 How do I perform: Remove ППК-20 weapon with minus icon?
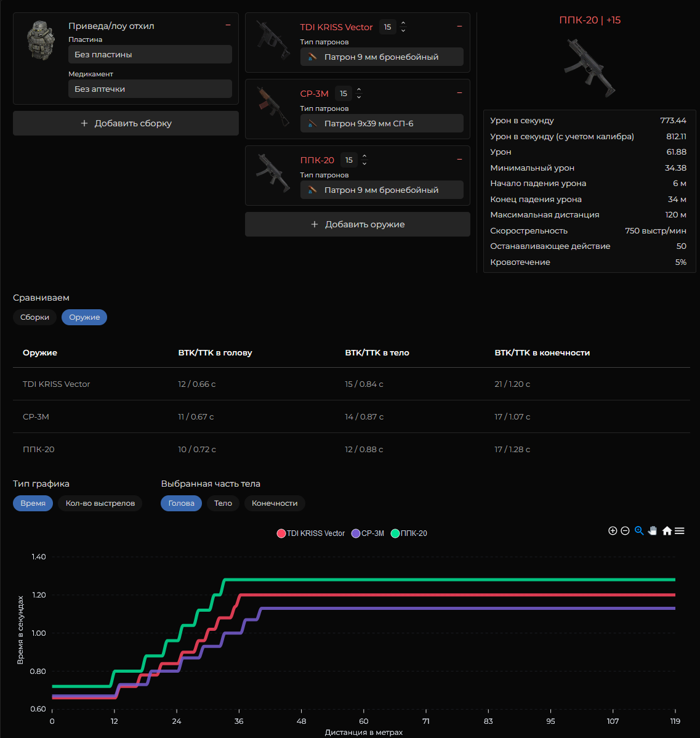[x=460, y=160]
